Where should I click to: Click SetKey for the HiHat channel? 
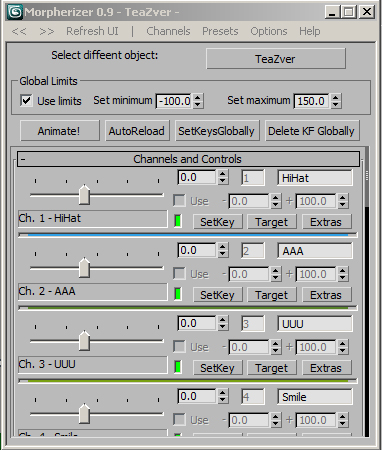coord(217,222)
